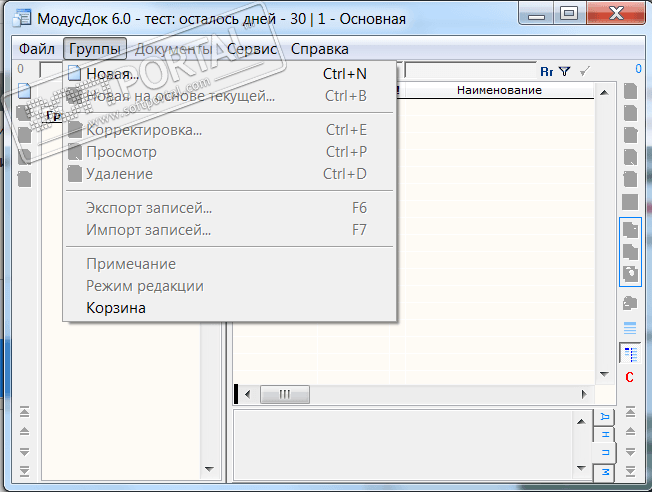This screenshot has width=652, height=492.
Task: Click the bottom notes panel scroll-down arrow
Action: [581, 468]
